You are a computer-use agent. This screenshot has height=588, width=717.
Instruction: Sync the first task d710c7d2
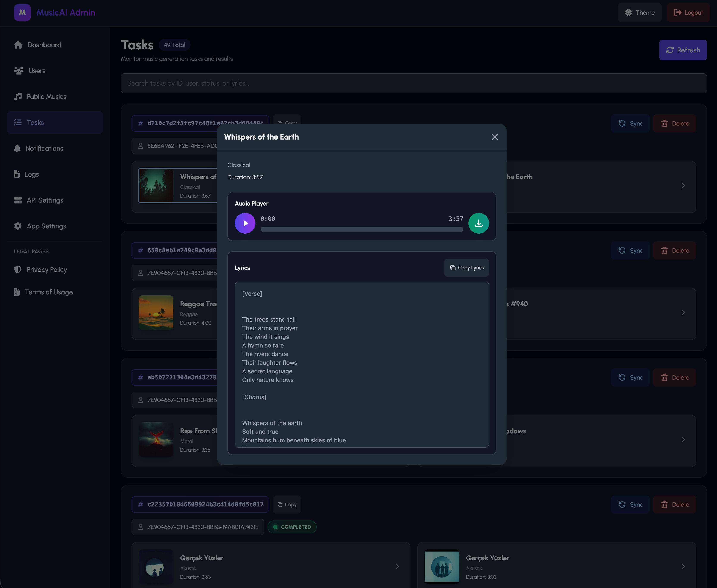630,123
